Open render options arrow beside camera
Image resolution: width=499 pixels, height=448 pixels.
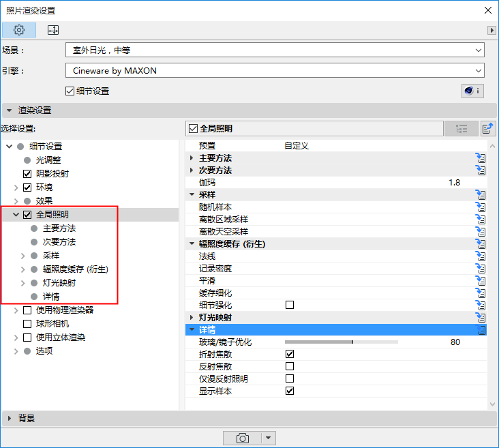tap(269, 438)
